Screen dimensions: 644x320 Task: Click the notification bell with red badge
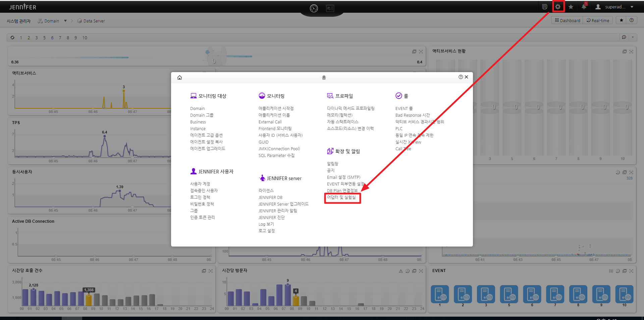tap(584, 7)
